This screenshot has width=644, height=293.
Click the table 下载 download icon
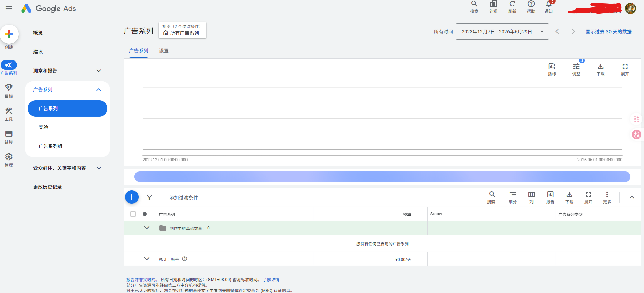tap(569, 197)
